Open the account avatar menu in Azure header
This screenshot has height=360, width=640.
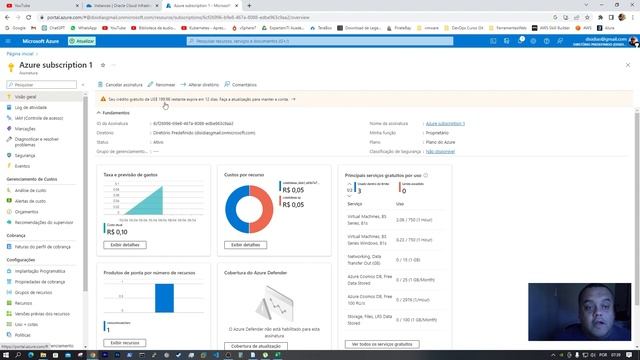coord(633,41)
